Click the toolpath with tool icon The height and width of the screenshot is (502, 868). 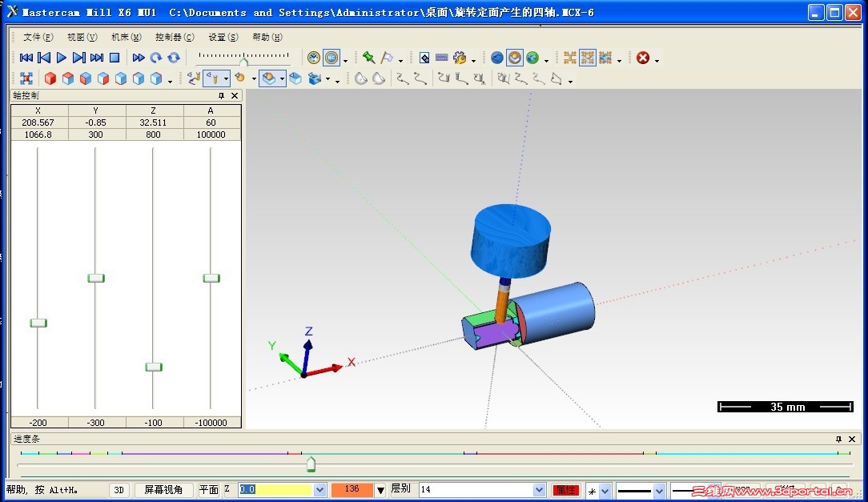pos(193,78)
